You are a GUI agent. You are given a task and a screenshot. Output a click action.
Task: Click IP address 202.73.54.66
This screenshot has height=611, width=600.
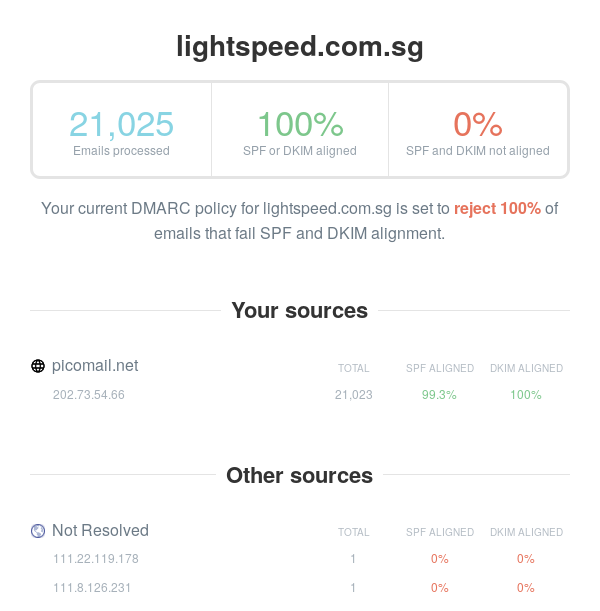(89, 395)
